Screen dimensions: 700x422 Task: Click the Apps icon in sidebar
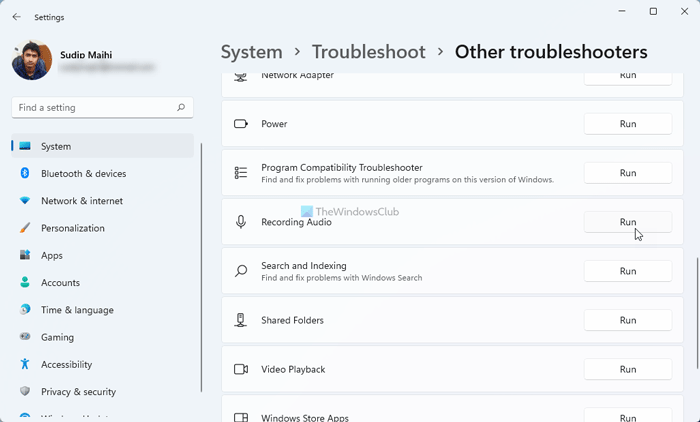[25, 256]
